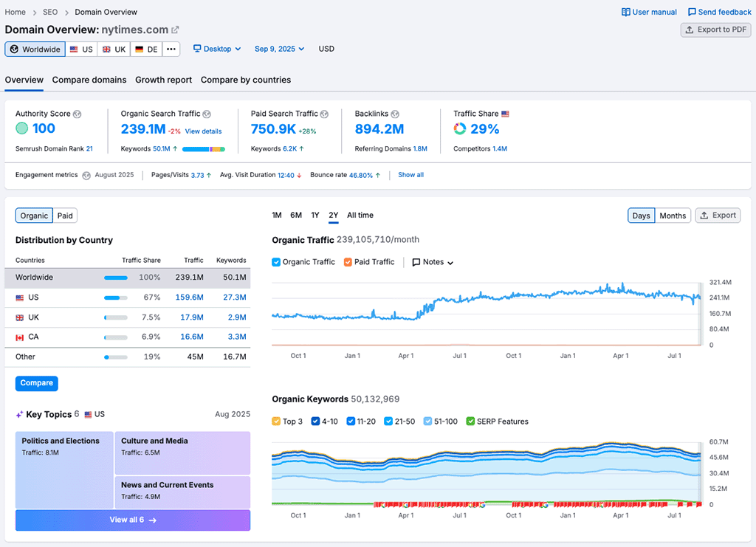Uncheck the Paid Traffic checkbox
This screenshot has height=547, width=756.
point(348,262)
